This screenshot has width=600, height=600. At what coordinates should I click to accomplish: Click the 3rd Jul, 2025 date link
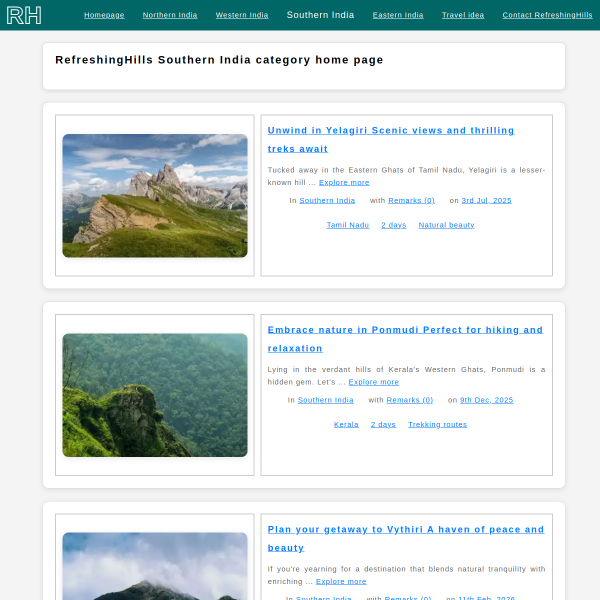coord(486,201)
